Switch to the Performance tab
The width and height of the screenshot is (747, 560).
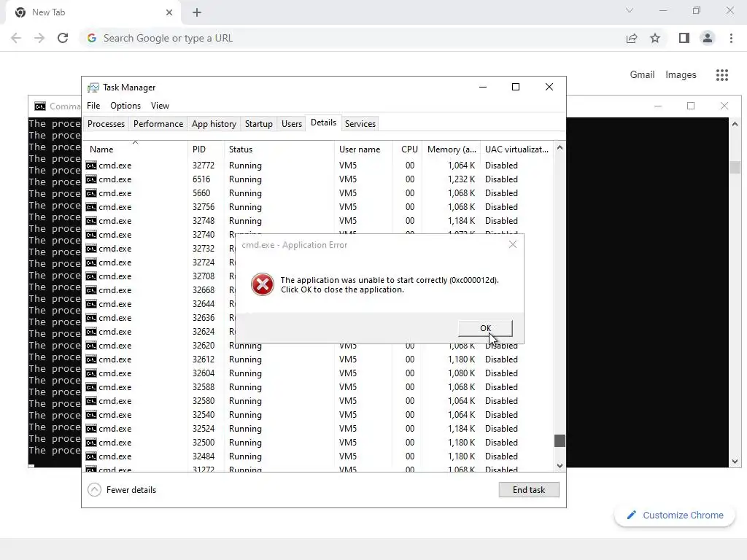pos(158,124)
